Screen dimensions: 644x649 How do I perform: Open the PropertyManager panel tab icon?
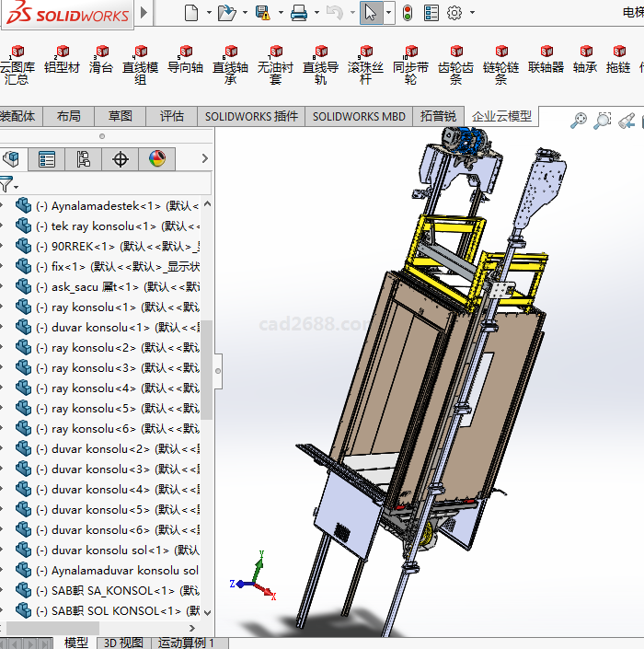[x=47, y=159]
